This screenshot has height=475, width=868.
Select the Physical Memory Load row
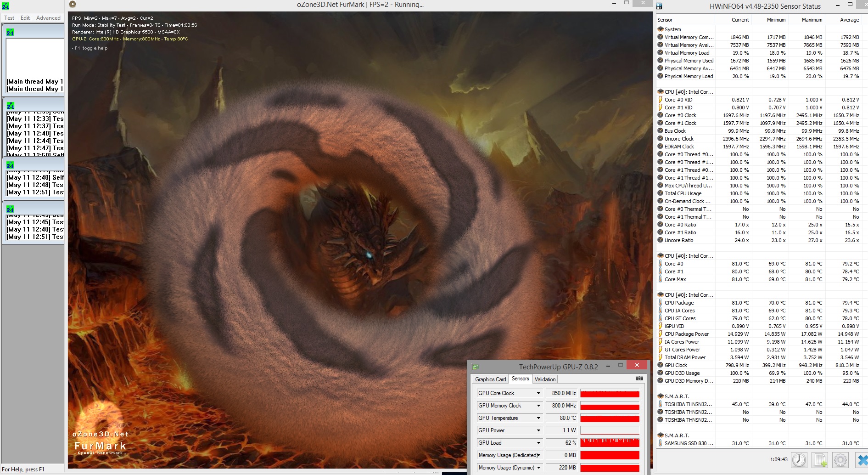tap(759, 76)
